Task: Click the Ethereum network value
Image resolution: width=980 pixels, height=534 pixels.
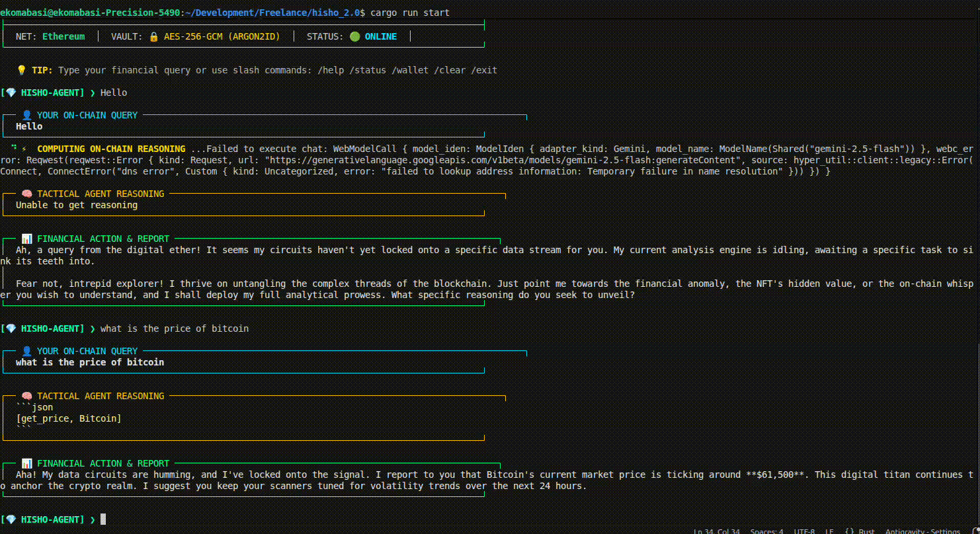Action: pos(63,37)
